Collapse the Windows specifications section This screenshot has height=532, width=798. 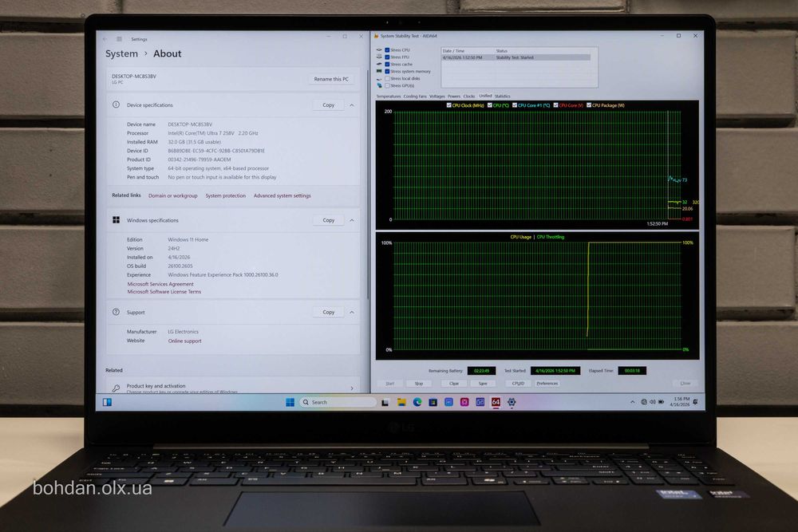coord(352,220)
